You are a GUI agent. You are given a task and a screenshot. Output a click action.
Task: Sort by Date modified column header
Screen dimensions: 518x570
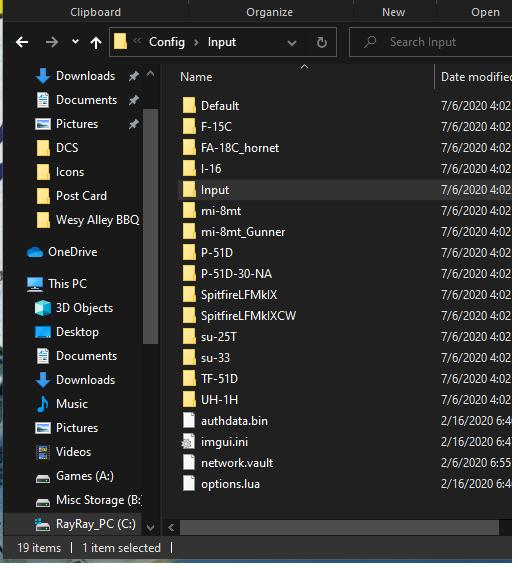[x=476, y=77]
